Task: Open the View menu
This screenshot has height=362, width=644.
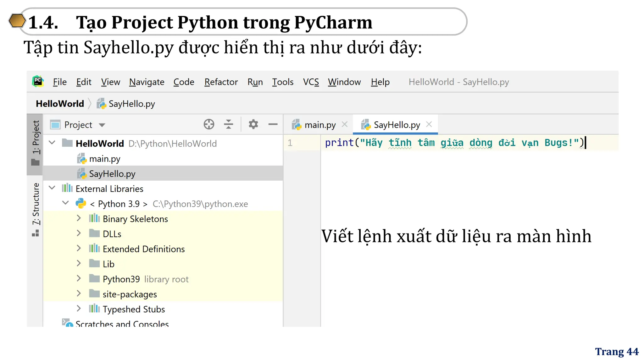Action: pos(110,82)
